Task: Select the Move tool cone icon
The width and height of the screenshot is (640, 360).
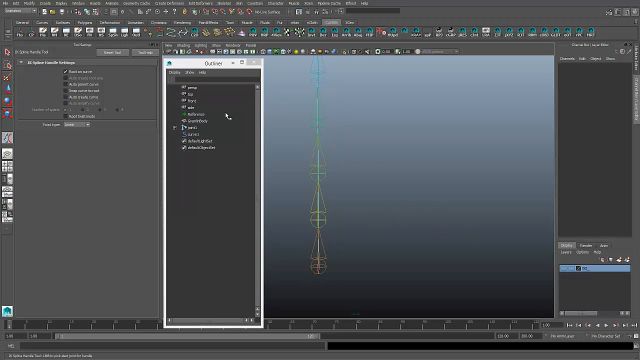Action: coord(7,89)
